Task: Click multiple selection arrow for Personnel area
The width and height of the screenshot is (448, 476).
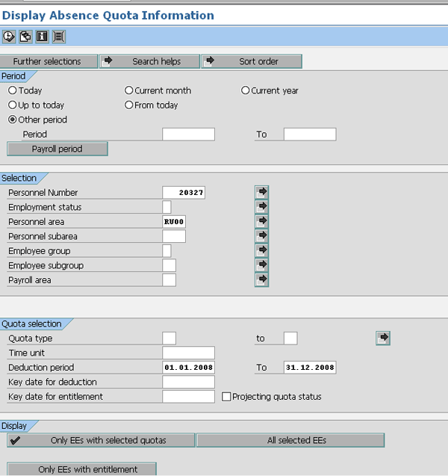Action: (261, 222)
